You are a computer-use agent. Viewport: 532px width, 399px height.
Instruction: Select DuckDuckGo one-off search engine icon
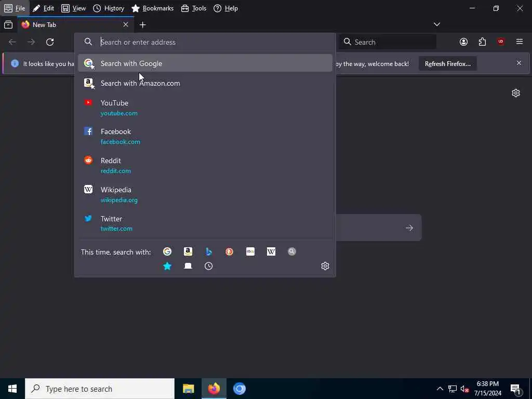(x=229, y=251)
